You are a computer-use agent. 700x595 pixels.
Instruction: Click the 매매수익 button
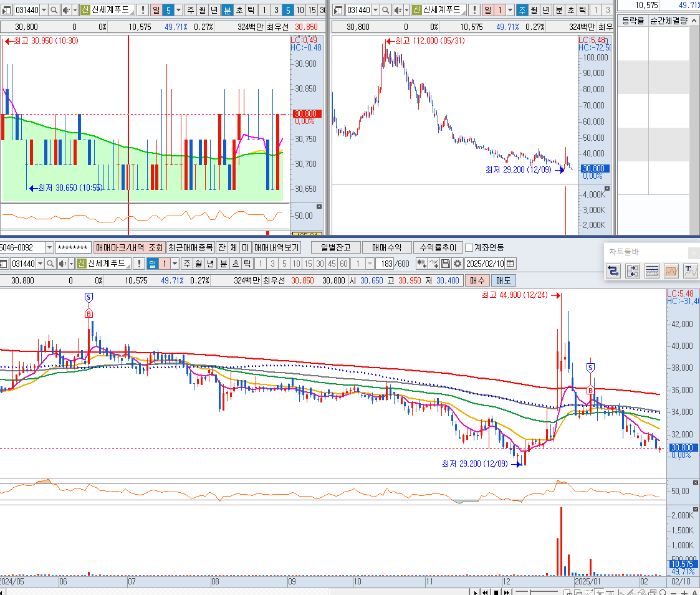pyautogui.click(x=386, y=247)
